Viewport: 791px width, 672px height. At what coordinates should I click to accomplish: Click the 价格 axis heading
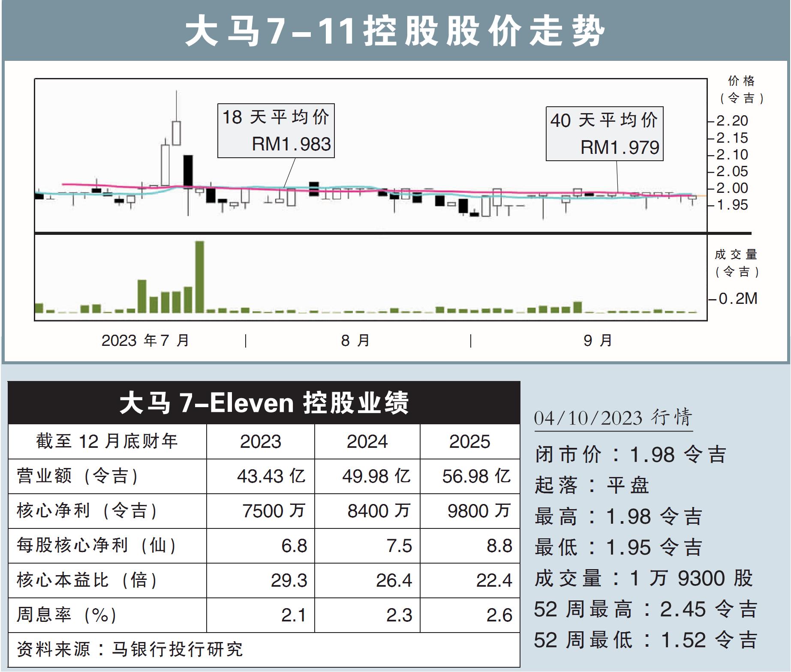click(741, 81)
